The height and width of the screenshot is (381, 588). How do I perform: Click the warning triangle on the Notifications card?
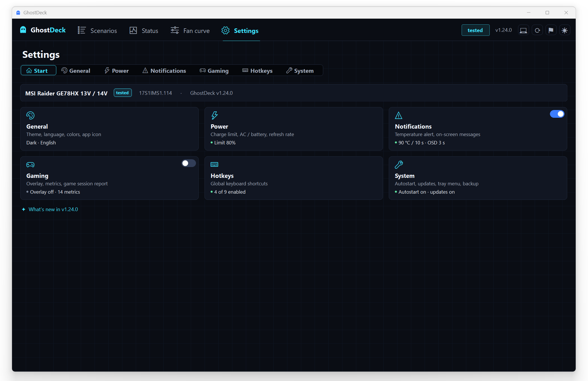[399, 115]
